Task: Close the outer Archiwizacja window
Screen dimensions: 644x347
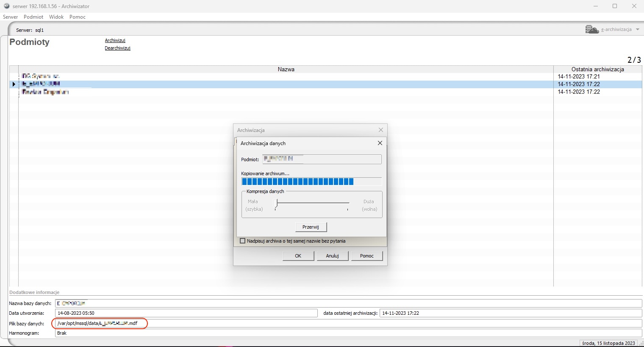Action: tap(380, 130)
